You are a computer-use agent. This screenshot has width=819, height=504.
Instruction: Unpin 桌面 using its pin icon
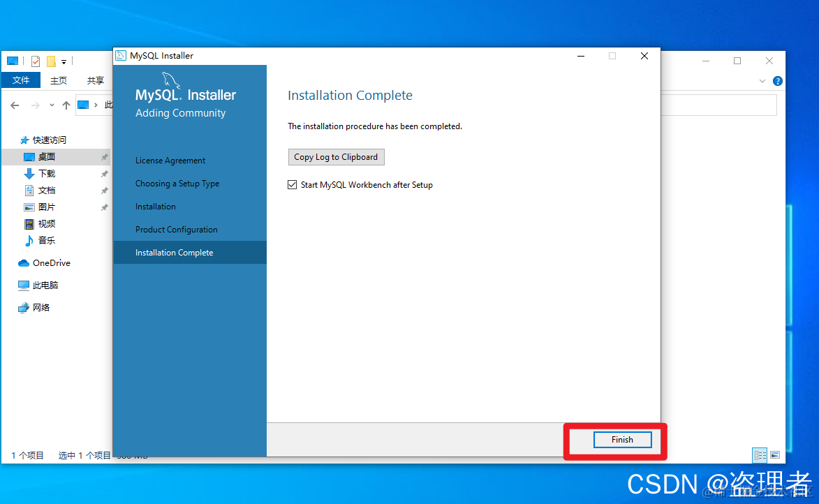(x=105, y=156)
